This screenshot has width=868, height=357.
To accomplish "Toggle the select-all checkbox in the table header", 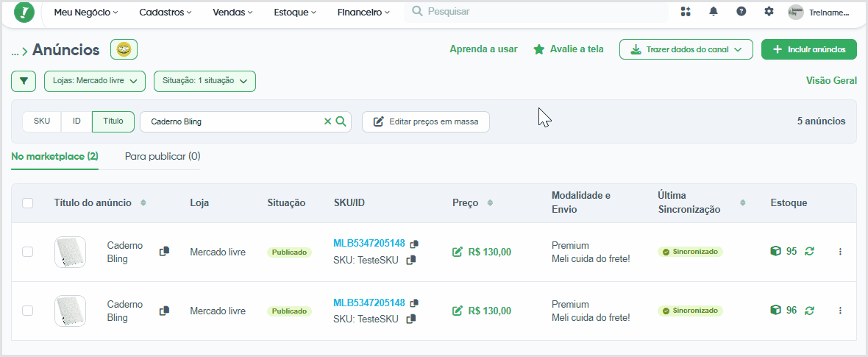I will point(28,203).
